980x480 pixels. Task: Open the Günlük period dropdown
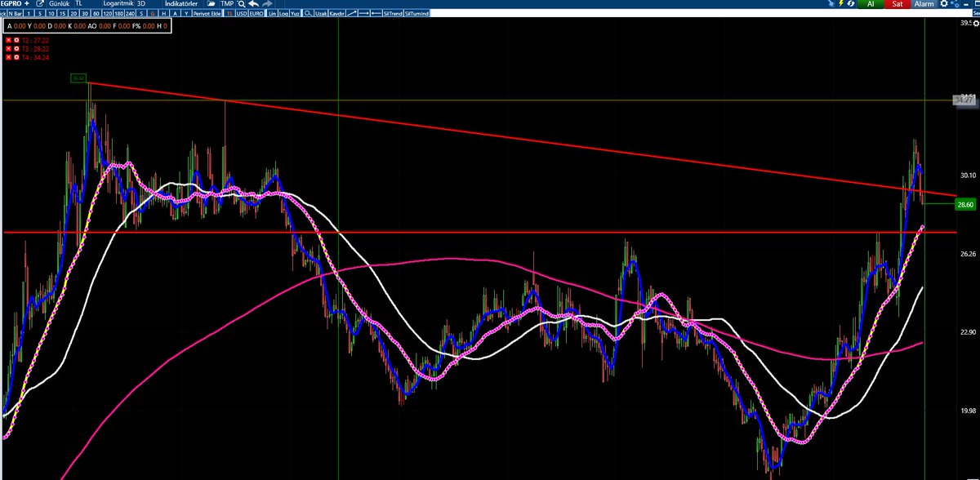60,4
